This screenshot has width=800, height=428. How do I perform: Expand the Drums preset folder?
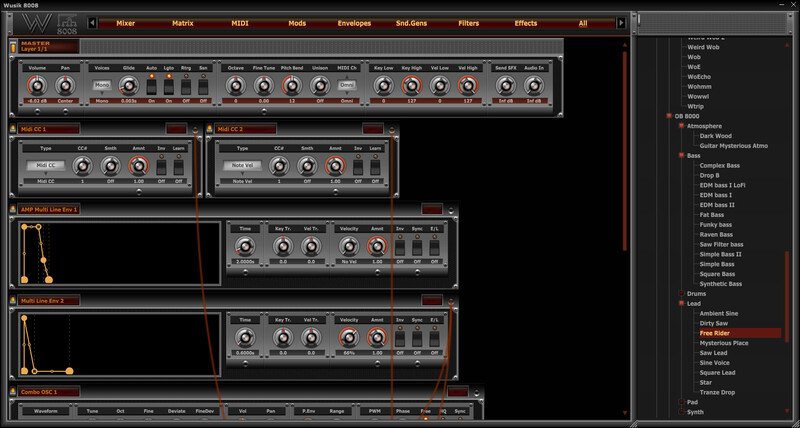click(682, 293)
